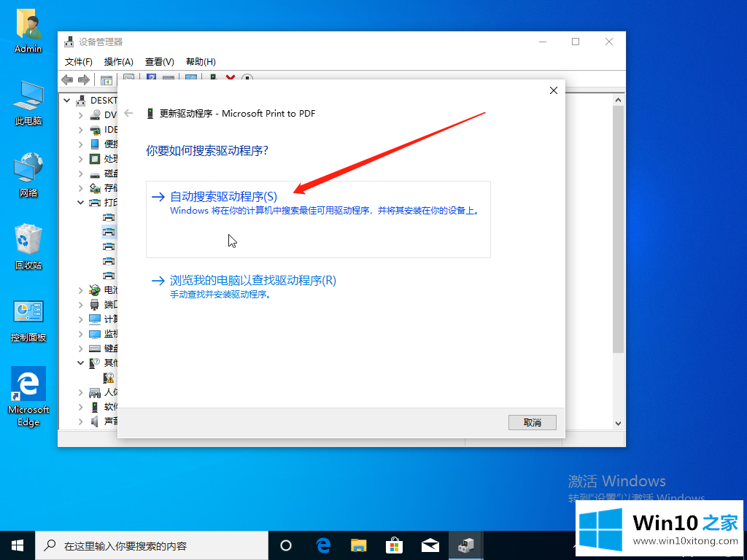Collapse the 打印 print queues tree node

coord(80,203)
